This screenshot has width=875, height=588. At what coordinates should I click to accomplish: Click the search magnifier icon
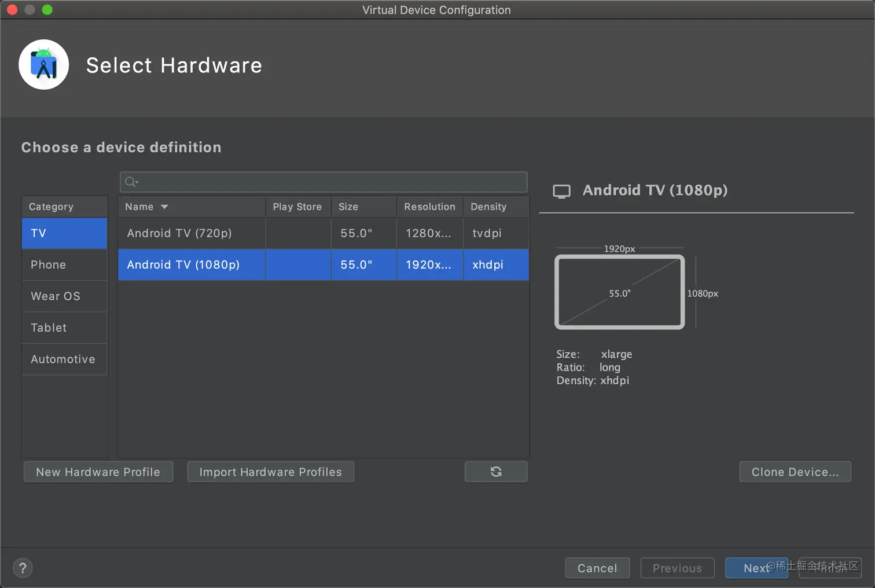pos(131,182)
